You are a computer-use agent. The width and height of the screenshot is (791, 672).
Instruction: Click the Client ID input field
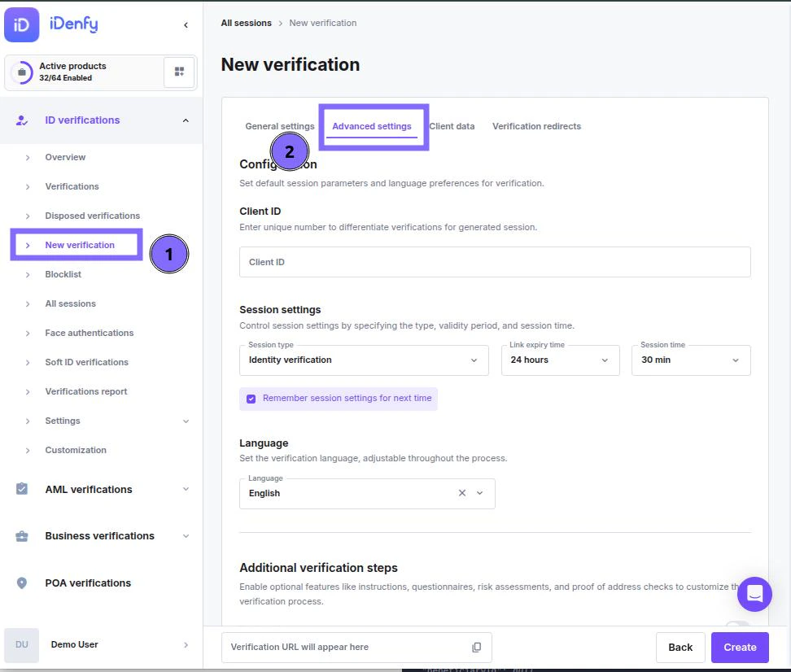(x=495, y=262)
